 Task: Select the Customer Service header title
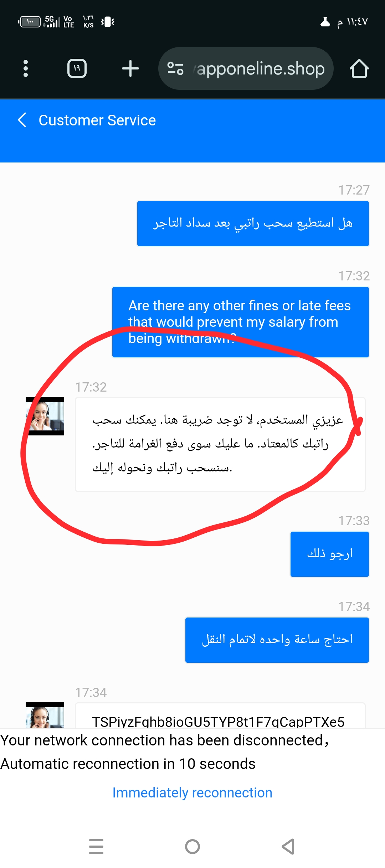click(x=97, y=120)
